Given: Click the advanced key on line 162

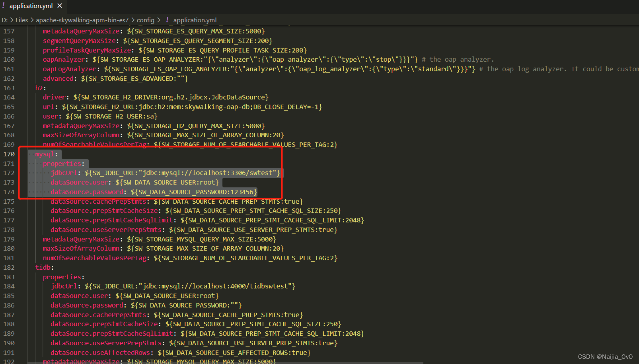Looking at the screenshot, I should pyautogui.click(x=58, y=78).
